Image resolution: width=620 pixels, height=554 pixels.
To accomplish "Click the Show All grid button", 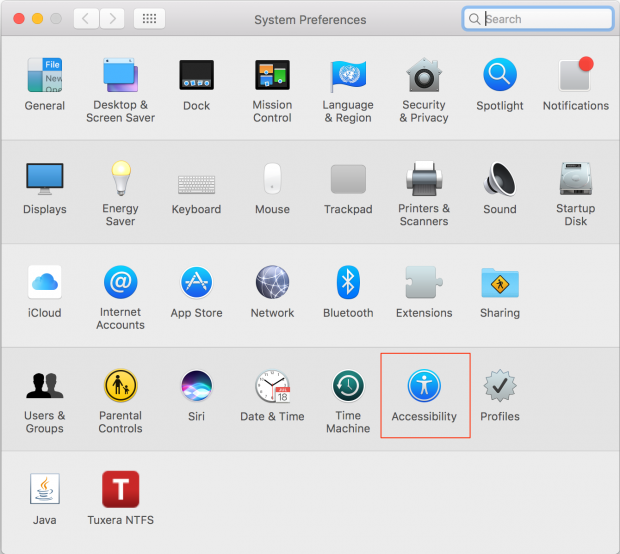I will coord(149,19).
